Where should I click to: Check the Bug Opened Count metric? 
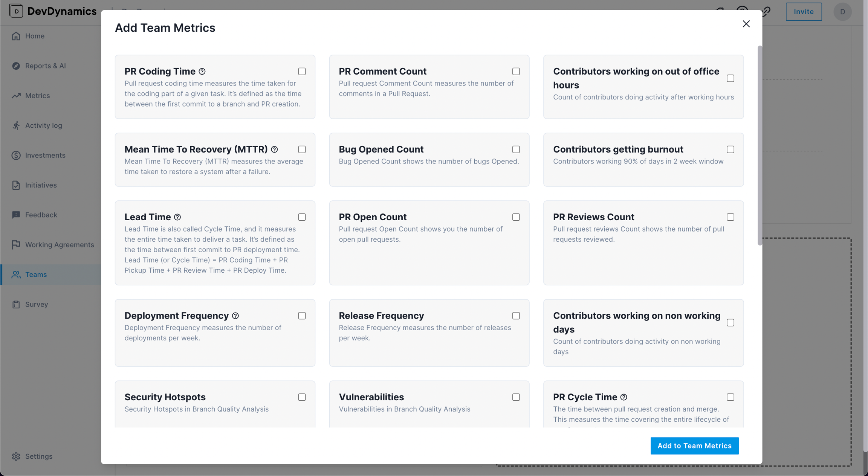click(516, 150)
